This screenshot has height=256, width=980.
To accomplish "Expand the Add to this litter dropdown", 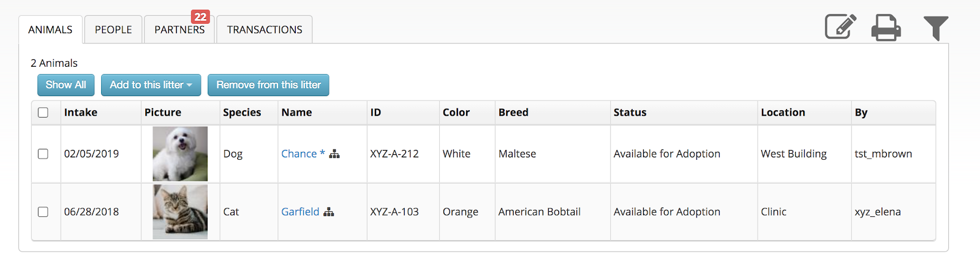I will pos(151,85).
